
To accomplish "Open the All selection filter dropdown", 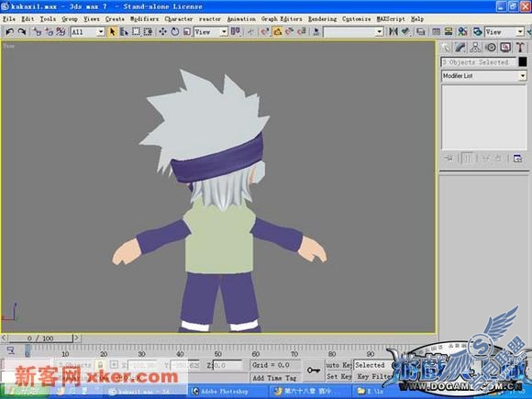I will [87, 32].
